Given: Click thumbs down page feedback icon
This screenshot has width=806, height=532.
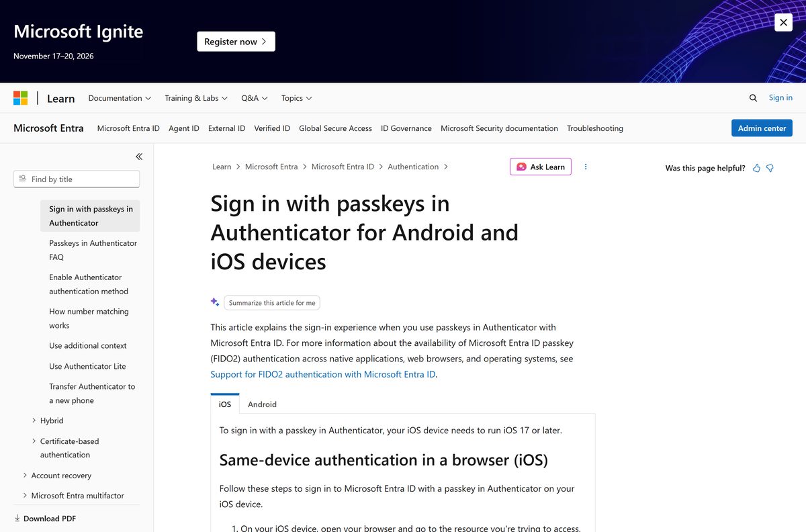Looking at the screenshot, I should (x=770, y=168).
